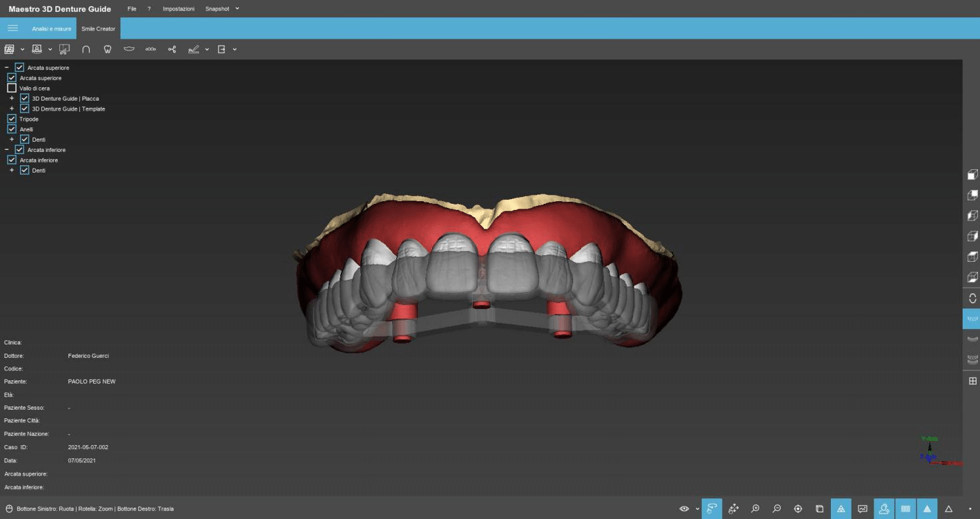Click the zoom in magnifier icon
The image size is (980, 519).
(755, 509)
